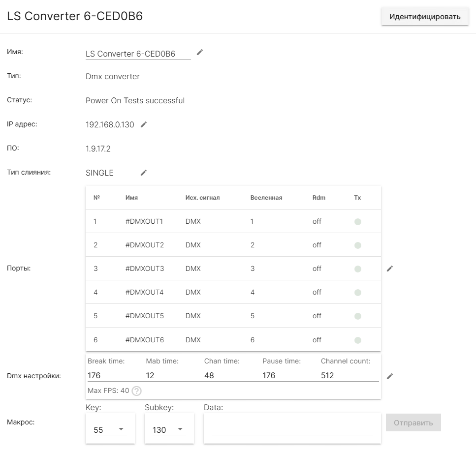Open the Key dropdown showing 55
The image size is (476, 450).
pos(110,430)
